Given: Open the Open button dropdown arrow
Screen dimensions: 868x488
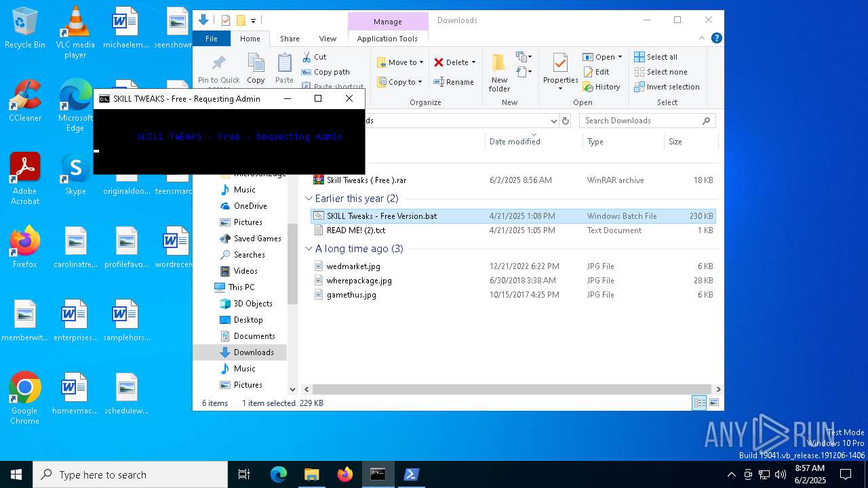Looking at the screenshot, I should tap(620, 57).
